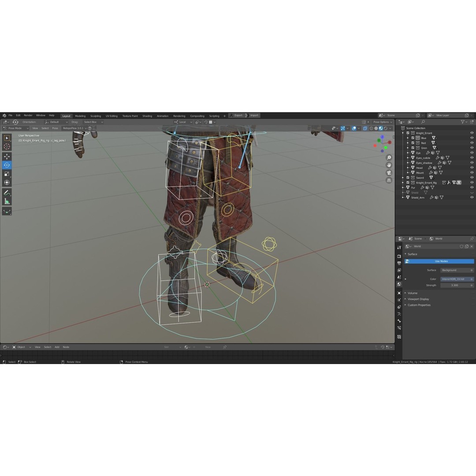Uncheck the Sword collection checkbox

408,178
